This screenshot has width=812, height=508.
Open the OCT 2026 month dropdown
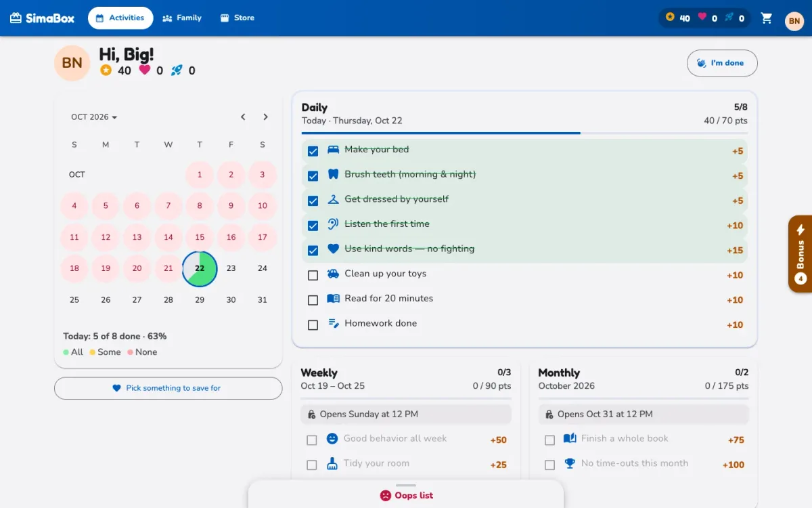coord(94,117)
